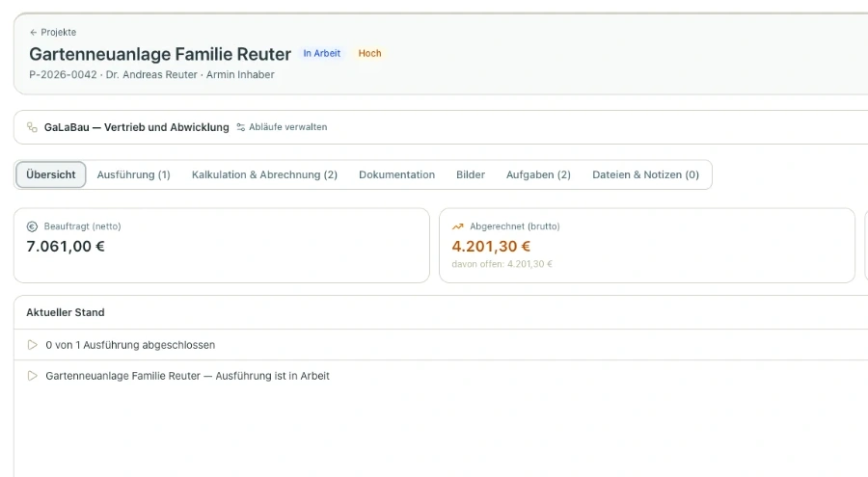
Task: Click the Aktueller Stand heading
Action: coord(66,312)
